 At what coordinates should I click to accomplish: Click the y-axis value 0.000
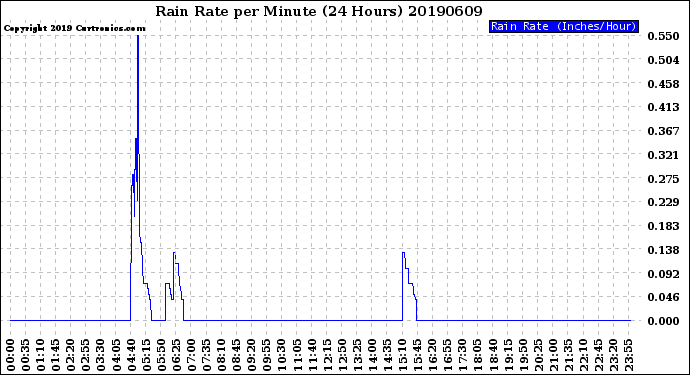coord(663,321)
